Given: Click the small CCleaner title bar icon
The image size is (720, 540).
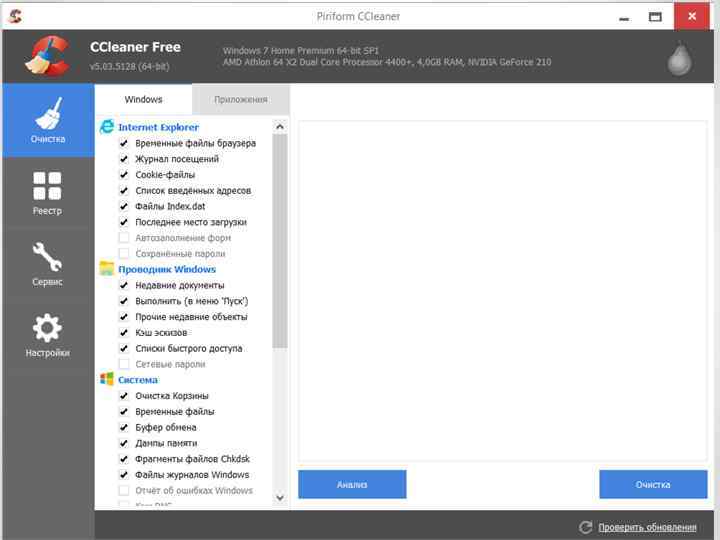Looking at the screenshot, I should point(15,17).
